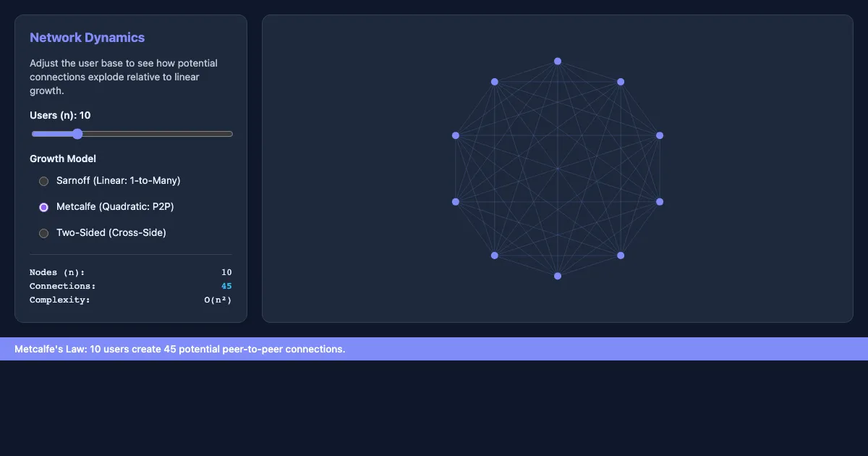Screen dimensions: 868x456
Task: Choose the Two-Sided cross-side model
Action: [43, 233]
